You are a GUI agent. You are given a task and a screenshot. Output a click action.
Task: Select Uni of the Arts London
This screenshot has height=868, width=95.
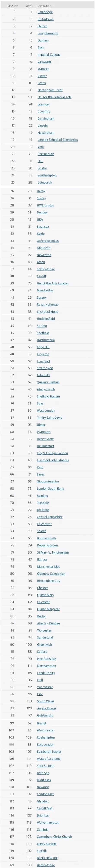coord(53,283)
